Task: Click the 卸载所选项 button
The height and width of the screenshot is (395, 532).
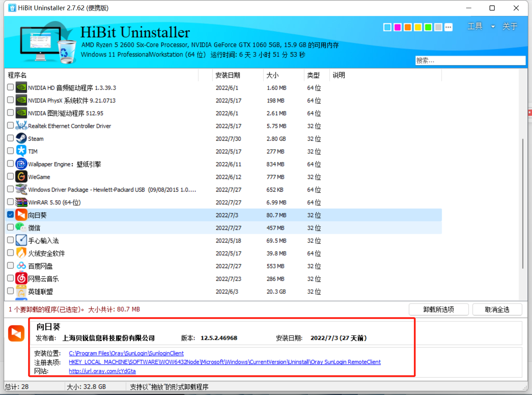Action: [x=439, y=309]
